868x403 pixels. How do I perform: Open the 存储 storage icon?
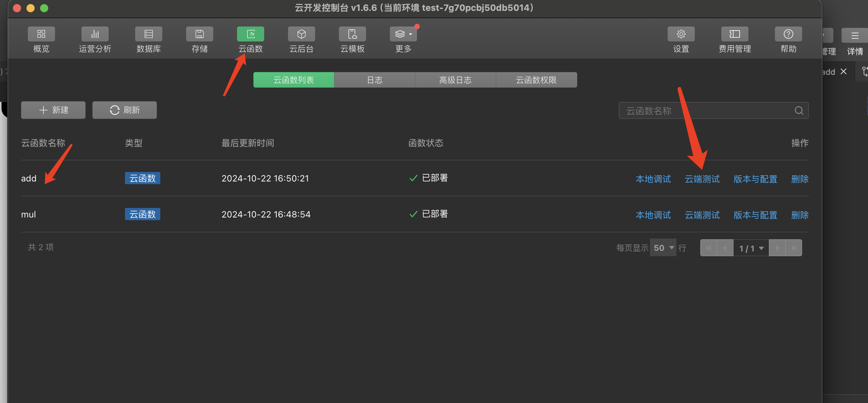coord(199,34)
